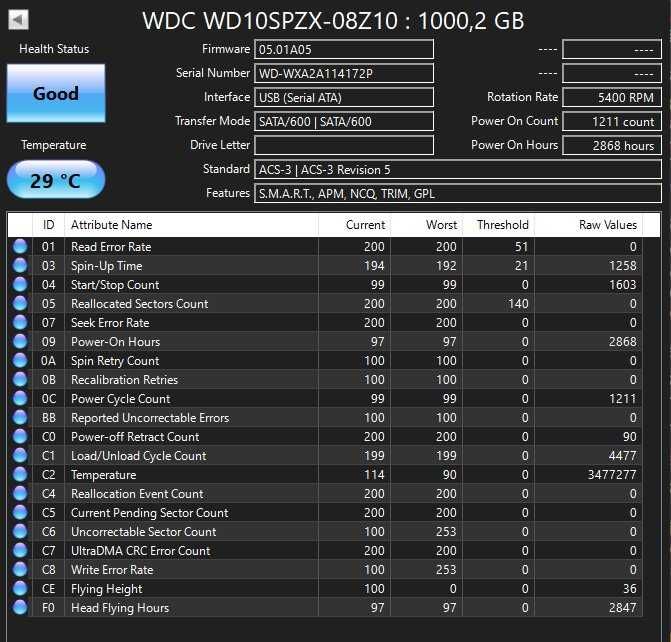The image size is (671, 642).
Task: Click the Threshold column header
Action: tap(499, 225)
